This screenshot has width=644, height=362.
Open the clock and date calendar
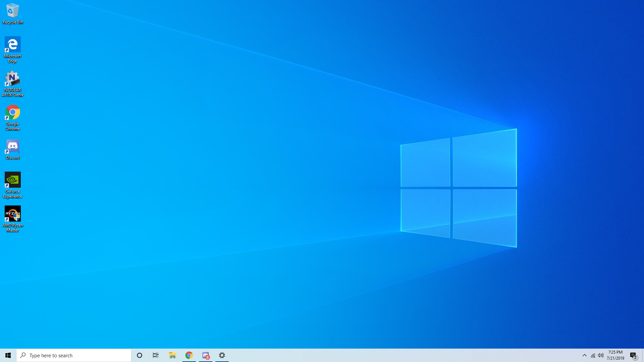tap(615, 355)
